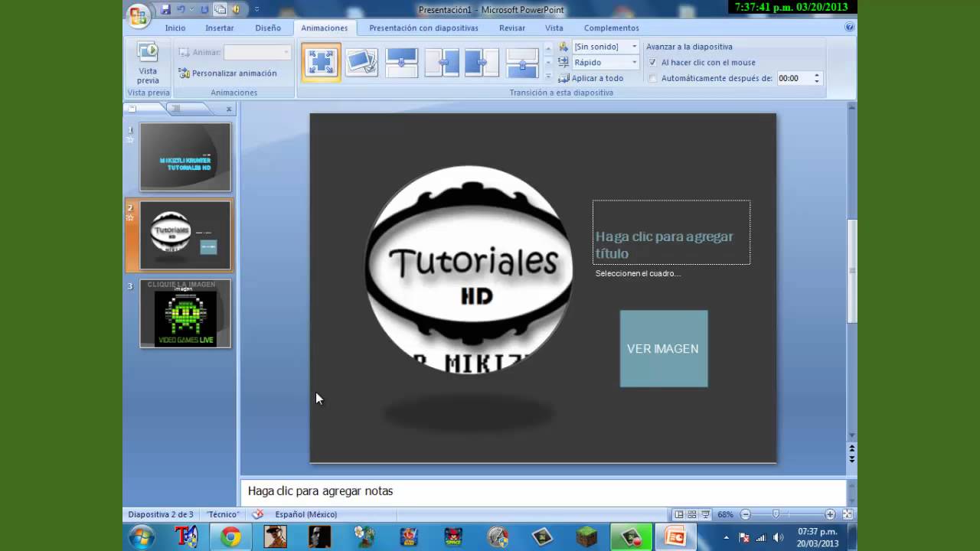
Task: Choose the stacked photos transition effect
Action: point(361,62)
